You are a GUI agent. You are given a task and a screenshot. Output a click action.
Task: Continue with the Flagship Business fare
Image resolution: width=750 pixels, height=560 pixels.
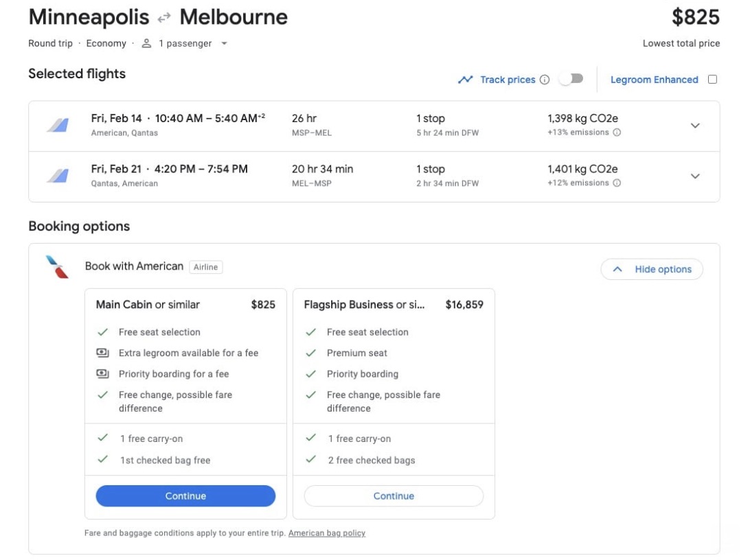pos(393,495)
